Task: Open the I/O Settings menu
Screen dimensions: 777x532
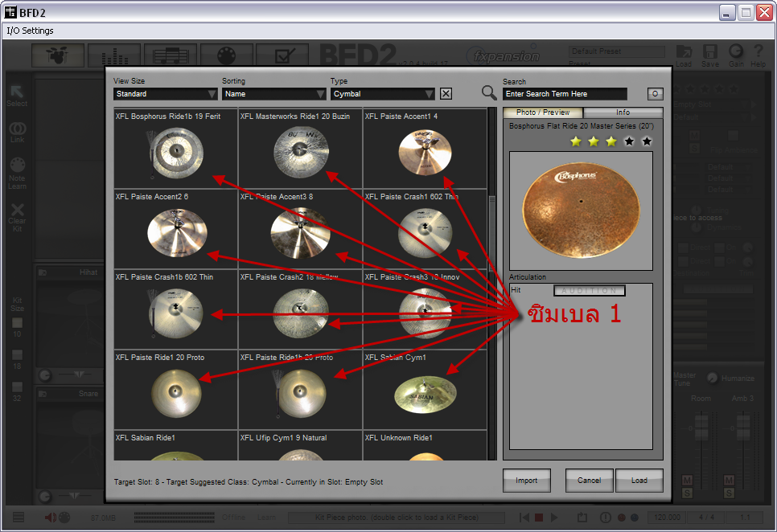Action: 31,31
